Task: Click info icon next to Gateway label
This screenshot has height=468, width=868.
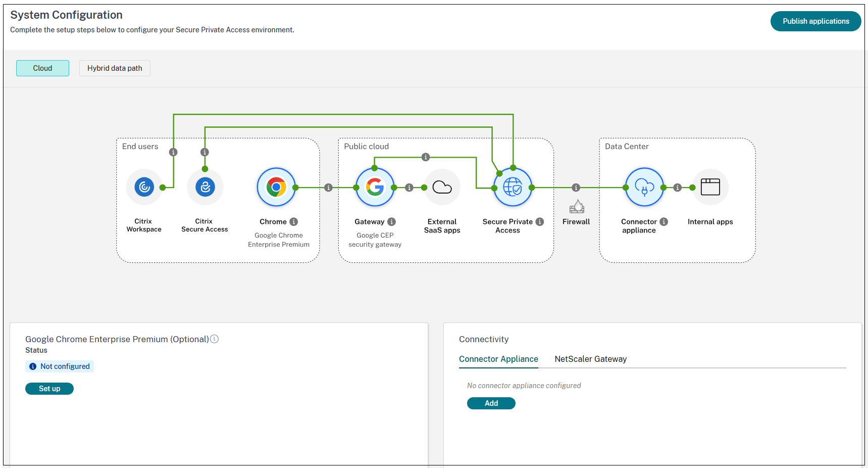Action: (x=392, y=222)
